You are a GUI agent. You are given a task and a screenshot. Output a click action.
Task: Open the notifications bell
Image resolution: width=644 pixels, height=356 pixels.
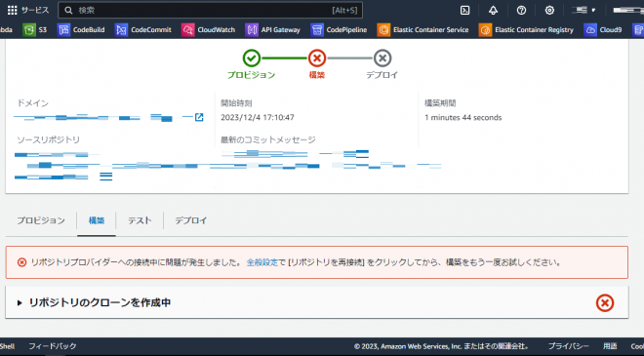tap(493, 11)
